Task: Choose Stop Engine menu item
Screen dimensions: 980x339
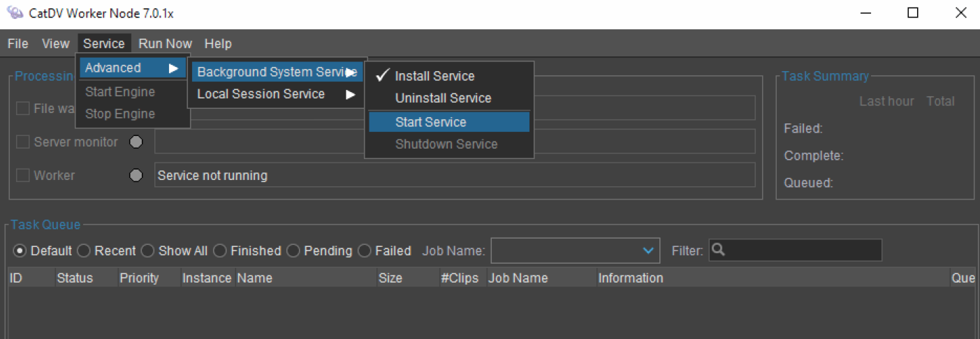Action: pyautogui.click(x=132, y=114)
